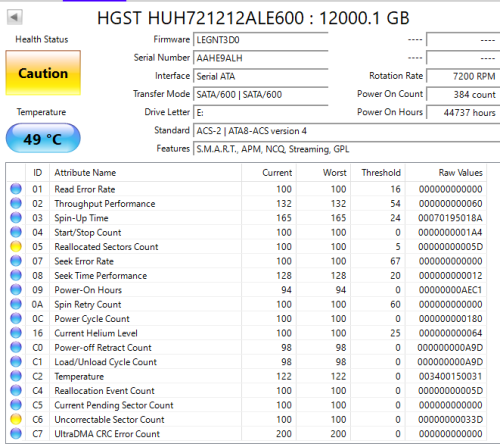Click threshold value 67 of Seek Error Rate

[395, 261]
